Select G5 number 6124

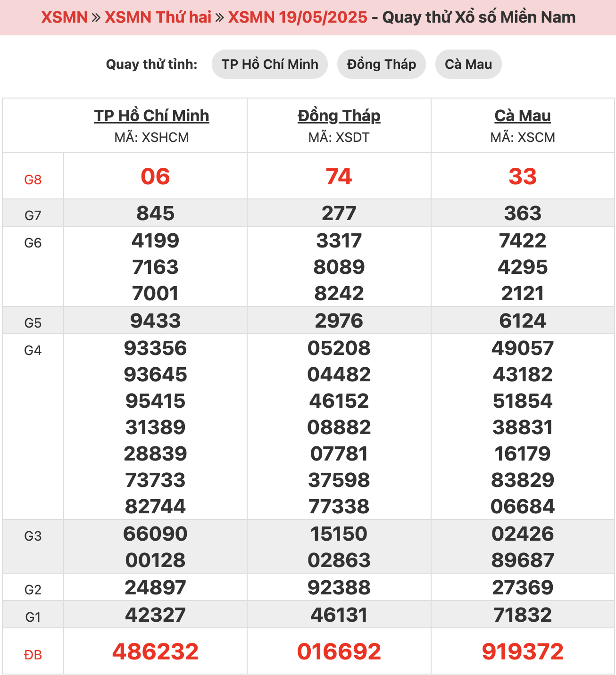coord(523,321)
